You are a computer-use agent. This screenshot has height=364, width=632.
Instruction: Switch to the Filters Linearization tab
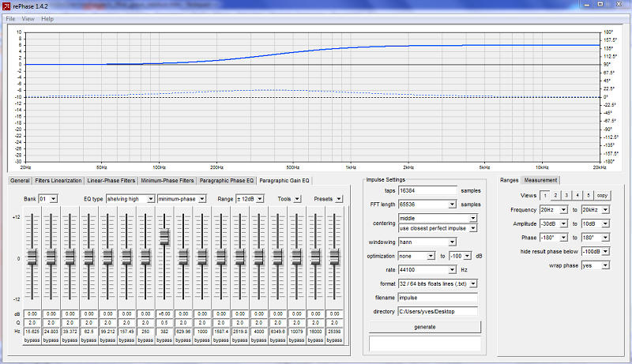click(58, 180)
